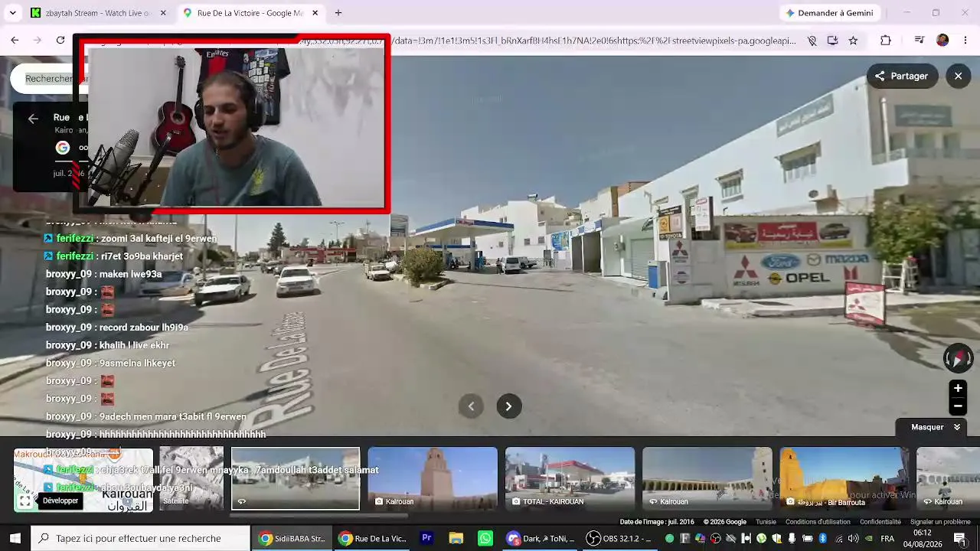Close the Street View with the X button
The image size is (980, 551).
coord(958,76)
